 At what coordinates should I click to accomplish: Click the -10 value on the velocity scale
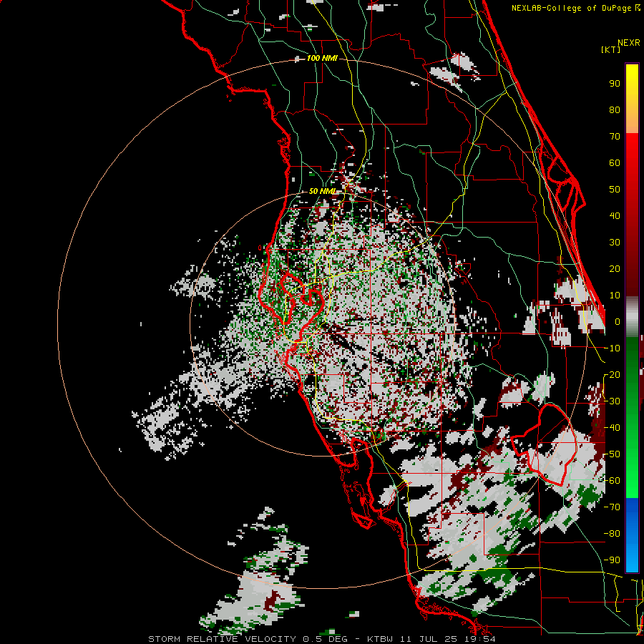tap(612, 348)
